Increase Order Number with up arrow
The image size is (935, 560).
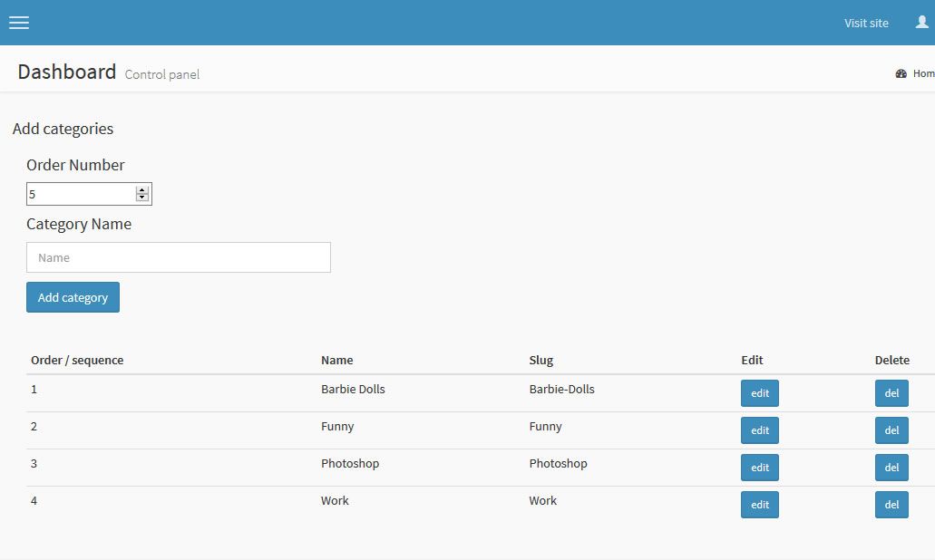141,190
